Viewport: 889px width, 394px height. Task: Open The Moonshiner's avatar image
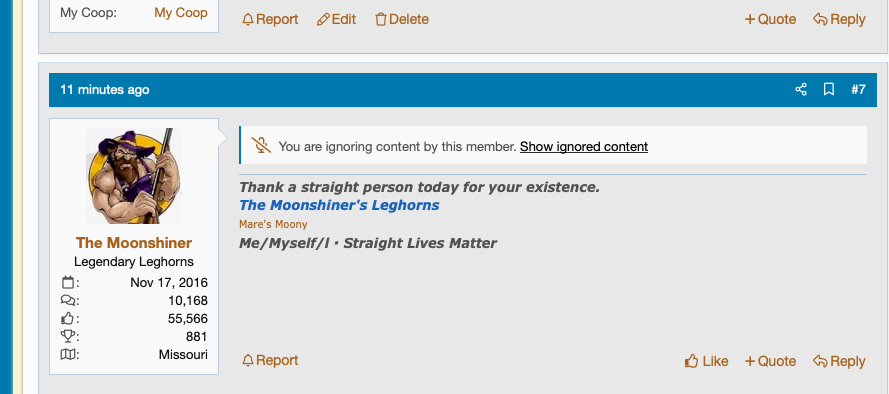pos(134,176)
